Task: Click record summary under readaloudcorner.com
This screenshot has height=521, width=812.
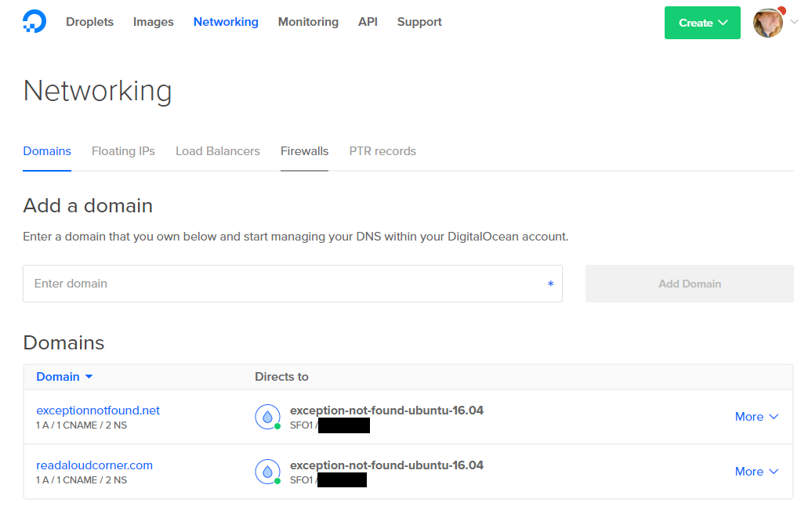Action: click(x=82, y=480)
